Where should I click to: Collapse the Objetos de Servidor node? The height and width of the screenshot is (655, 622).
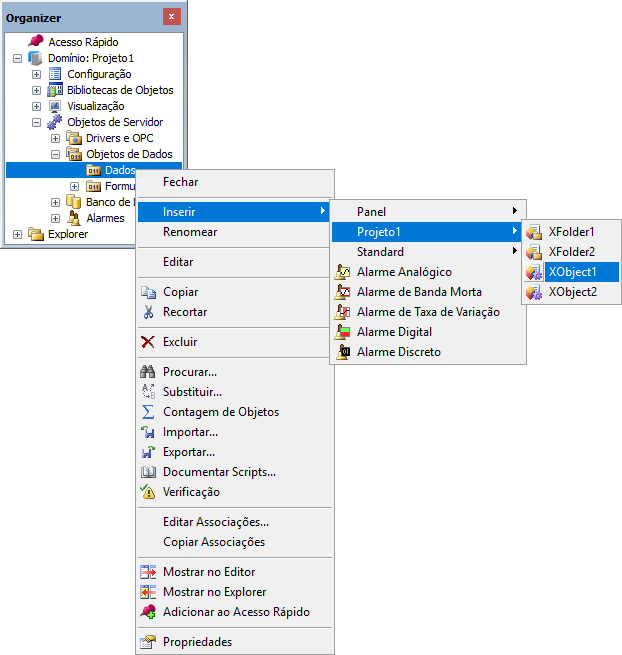(x=36, y=122)
